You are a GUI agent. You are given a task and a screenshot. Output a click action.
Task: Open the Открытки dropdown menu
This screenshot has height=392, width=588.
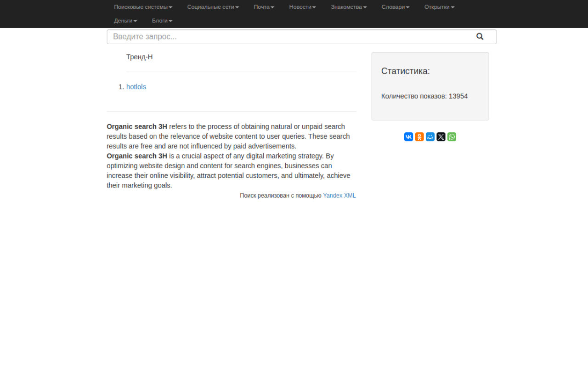click(440, 7)
